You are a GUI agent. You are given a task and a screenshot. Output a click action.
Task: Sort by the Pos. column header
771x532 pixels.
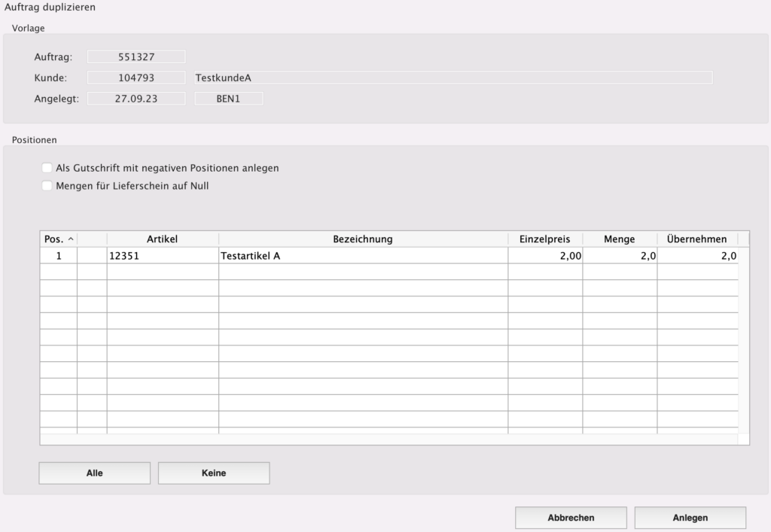tap(58, 239)
